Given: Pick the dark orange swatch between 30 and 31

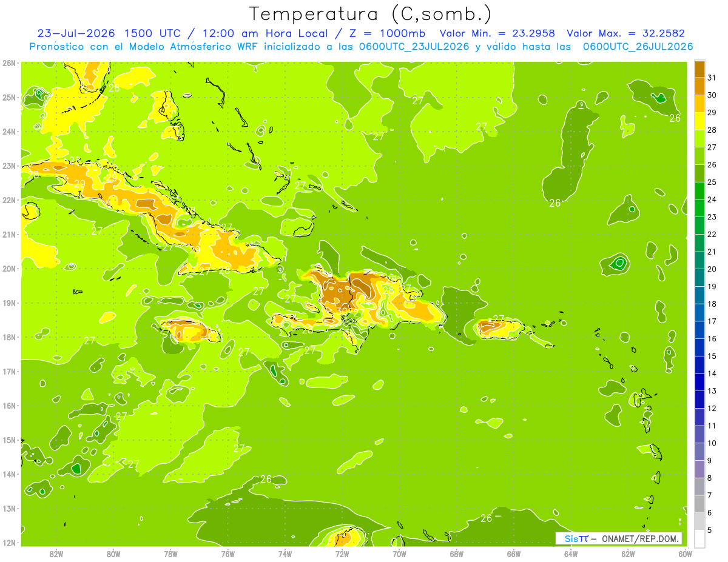Looking at the screenshot, I should [699, 86].
